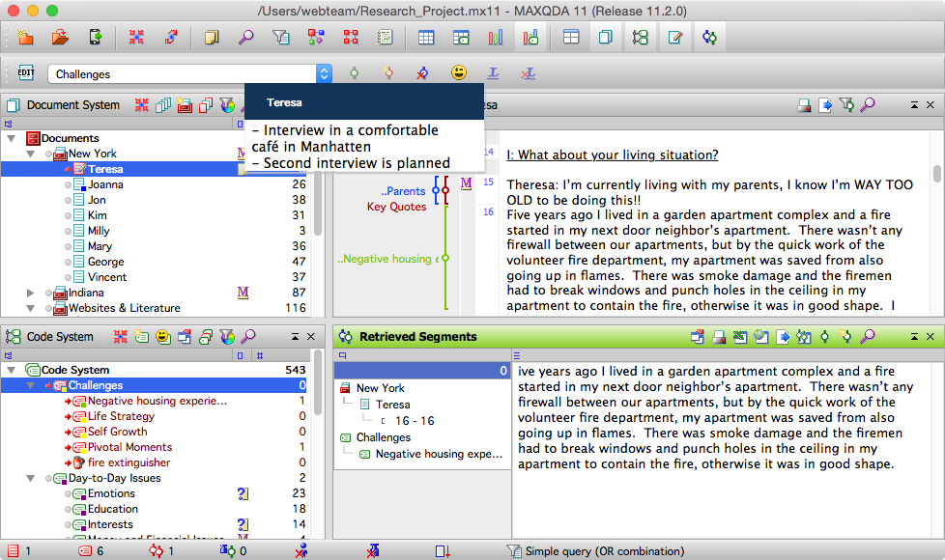Viewport: 945px width, 560px height.
Task: Click the Key Quotes coding stripe label
Action: (x=396, y=207)
